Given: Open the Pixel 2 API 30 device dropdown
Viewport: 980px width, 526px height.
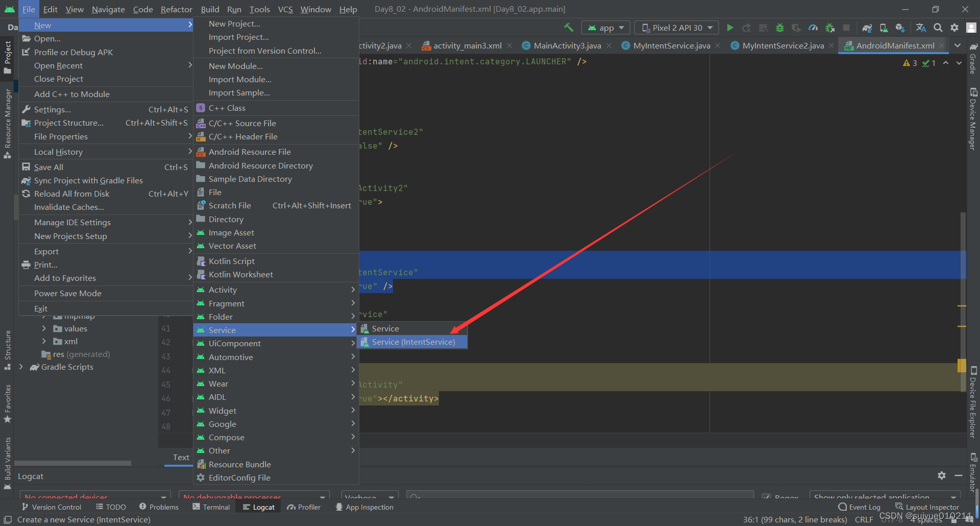Looking at the screenshot, I should click(x=676, y=27).
